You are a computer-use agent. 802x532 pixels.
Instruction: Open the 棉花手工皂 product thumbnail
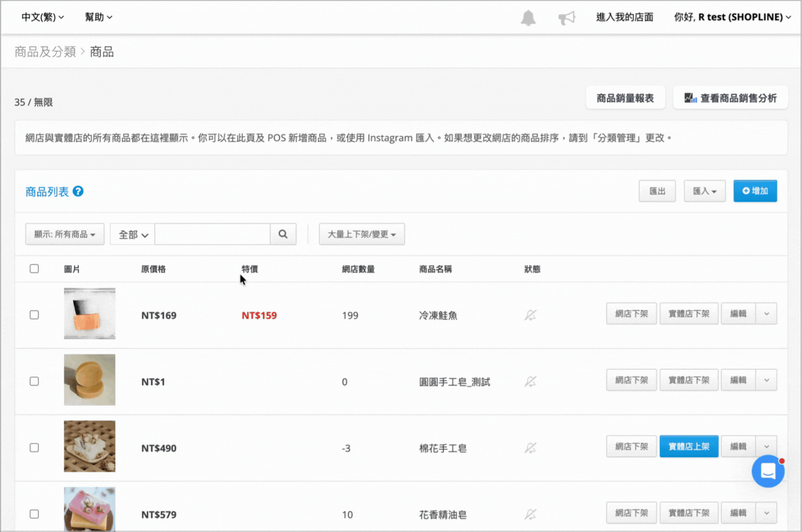pos(90,446)
